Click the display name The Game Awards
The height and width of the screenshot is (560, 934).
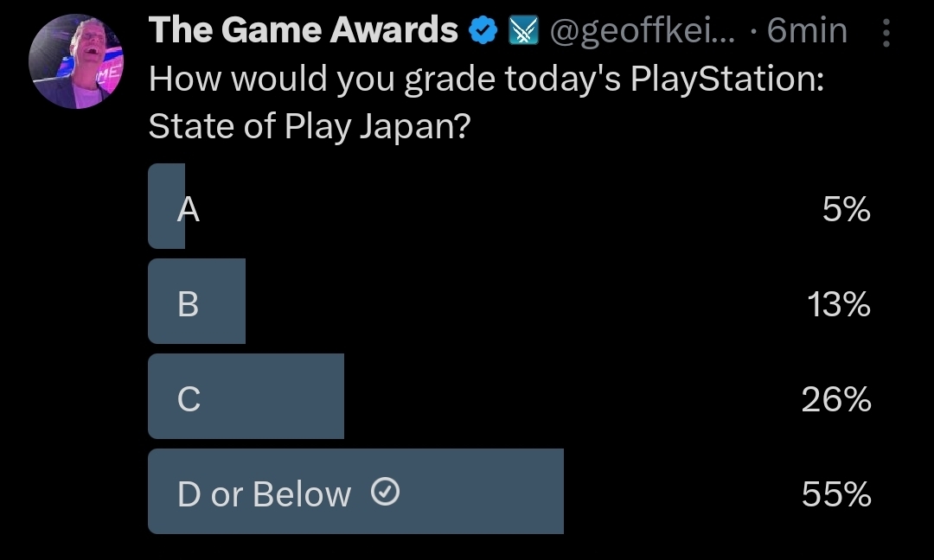click(303, 31)
